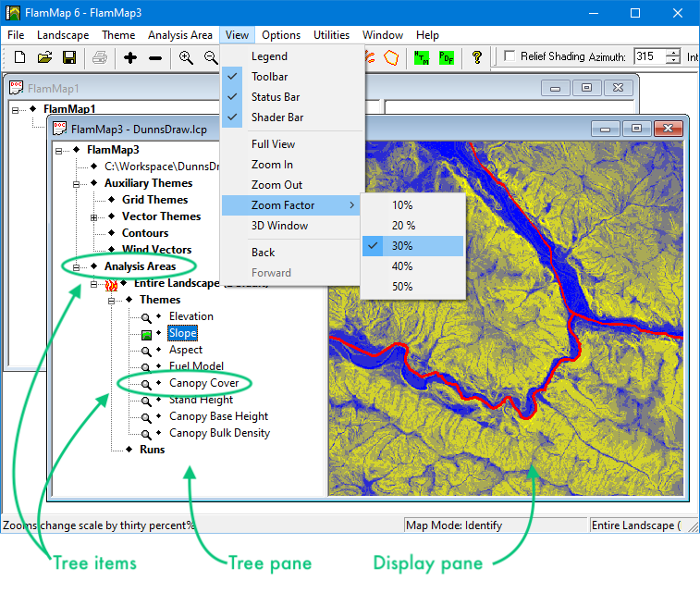This screenshot has width=700, height=593.
Task: Click the Relief Shading Azimuth value field
Action: [x=650, y=56]
